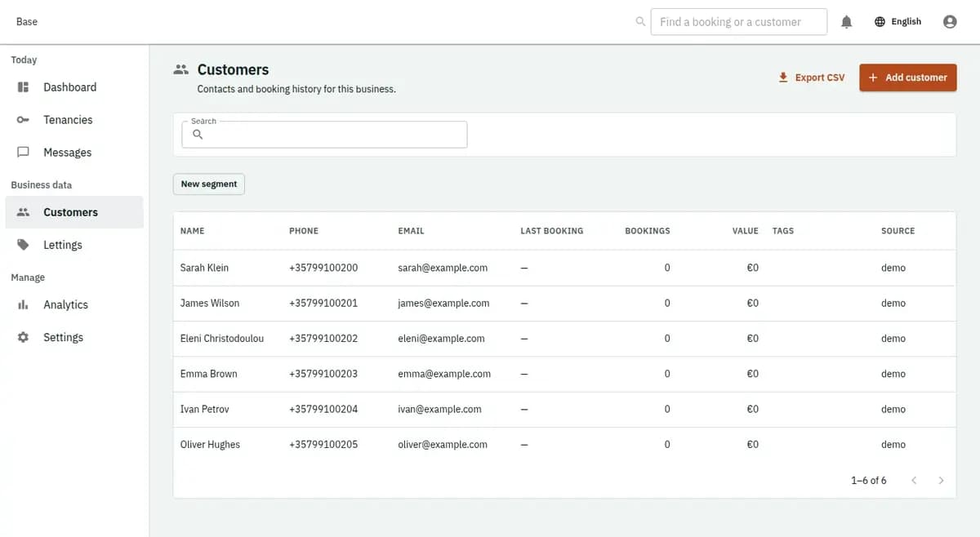Go to previous page of customers
The image size is (980, 537).
coord(914,481)
